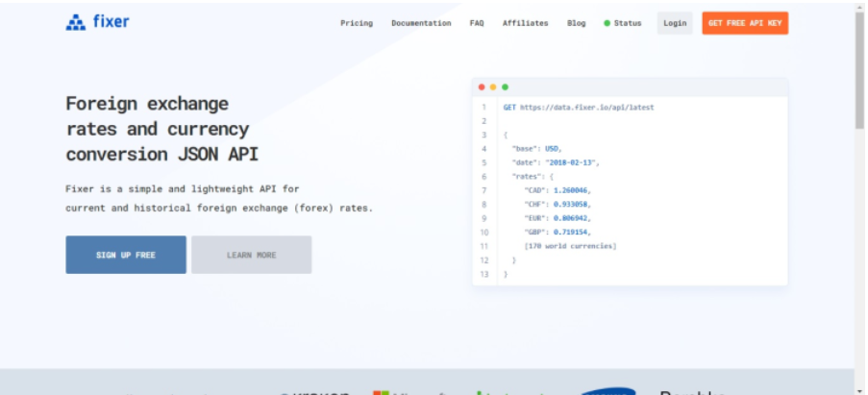Click the LEARN MORE button

pyautogui.click(x=251, y=255)
